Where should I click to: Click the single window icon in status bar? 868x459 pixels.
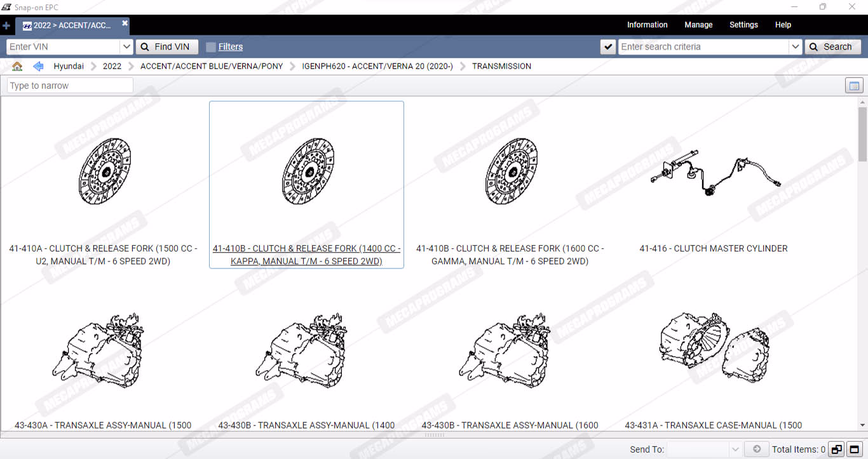pos(854,449)
